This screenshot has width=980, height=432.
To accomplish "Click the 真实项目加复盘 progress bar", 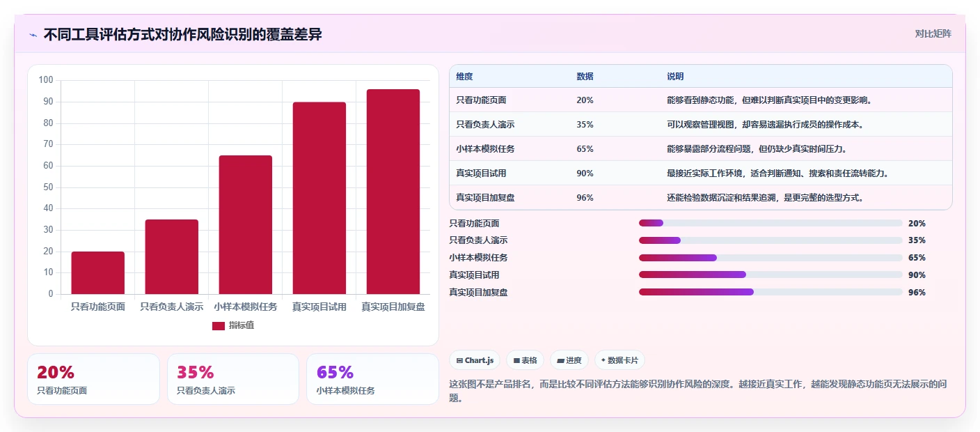I will coord(770,292).
